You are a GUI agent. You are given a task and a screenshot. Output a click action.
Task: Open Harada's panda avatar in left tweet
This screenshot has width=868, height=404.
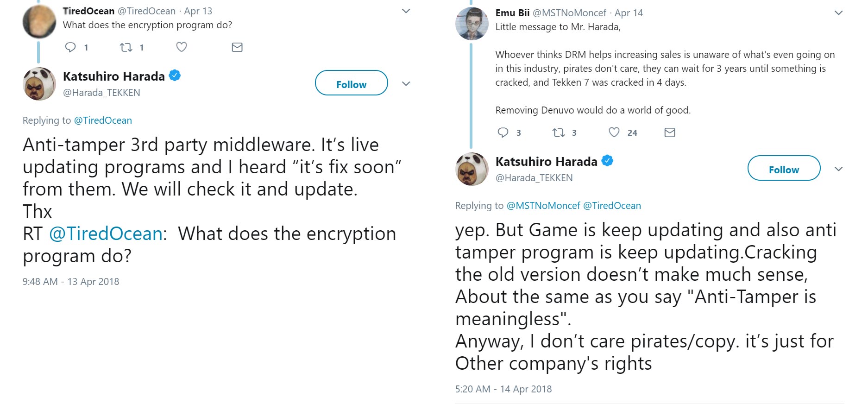39,84
